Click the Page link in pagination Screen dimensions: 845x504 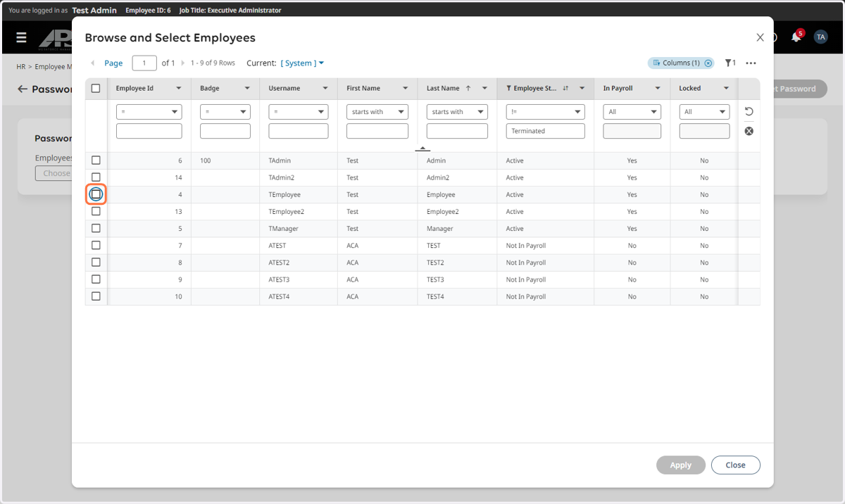pyautogui.click(x=113, y=63)
